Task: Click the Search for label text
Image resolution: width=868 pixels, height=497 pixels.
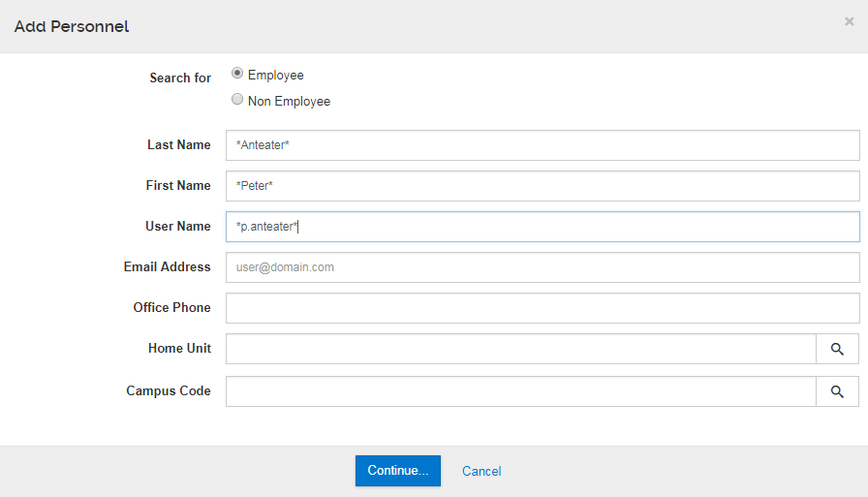Action: click(180, 78)
